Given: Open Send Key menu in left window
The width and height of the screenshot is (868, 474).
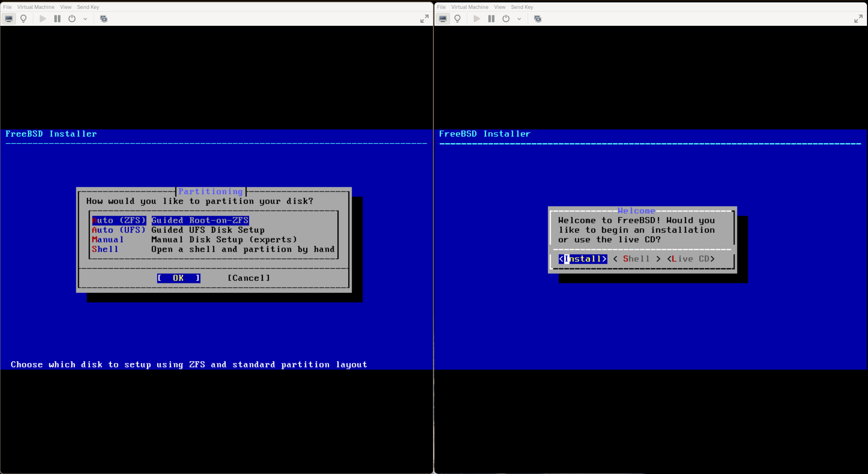Looking at the screenshot, I should (88, 7).
